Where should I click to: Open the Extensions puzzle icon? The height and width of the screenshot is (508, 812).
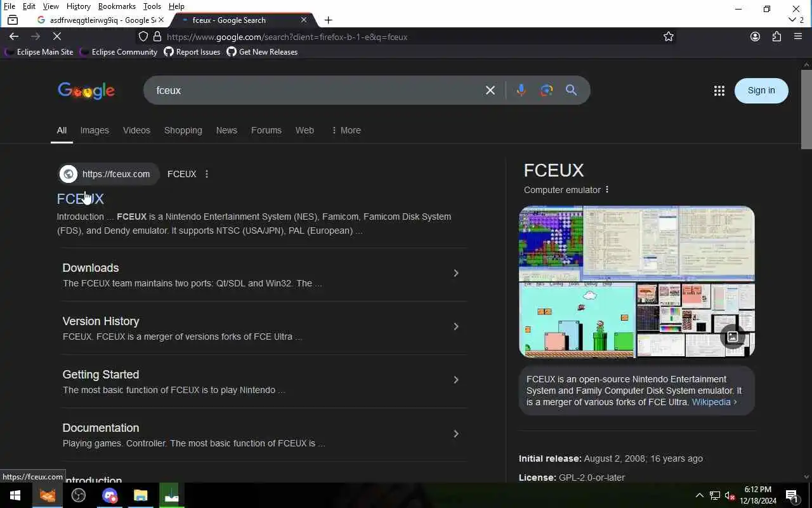click(x=776, y=37)
